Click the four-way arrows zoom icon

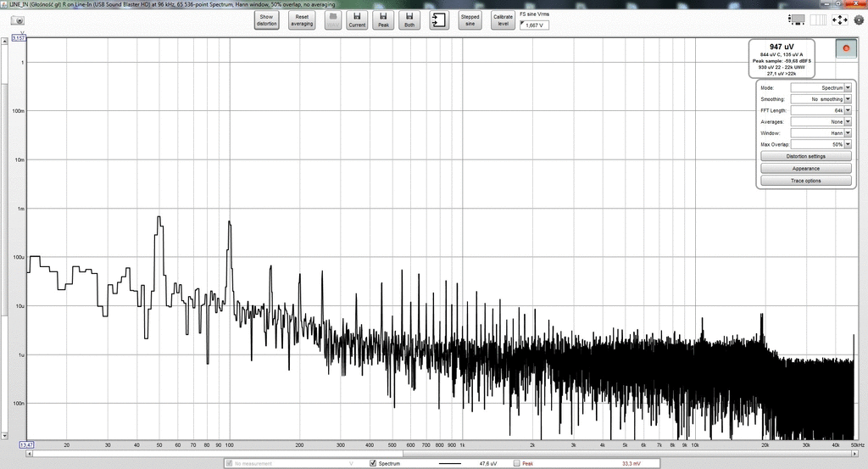(x=840, y=20)
